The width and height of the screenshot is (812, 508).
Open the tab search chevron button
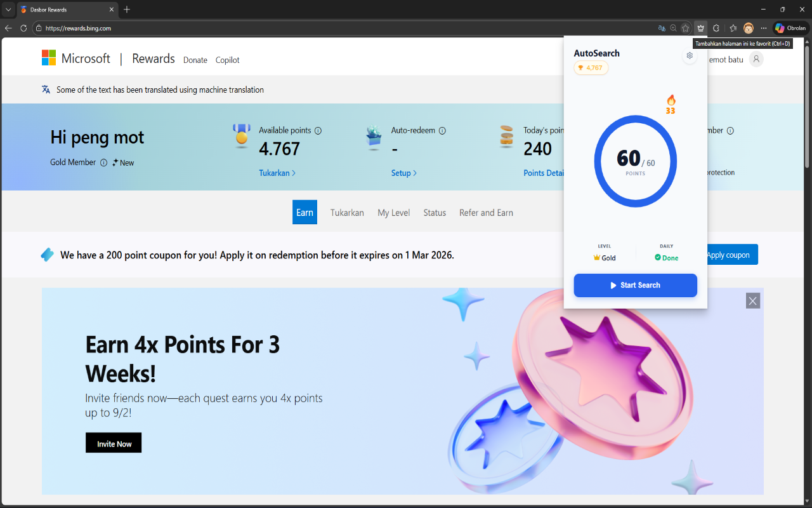coord(8,10)
